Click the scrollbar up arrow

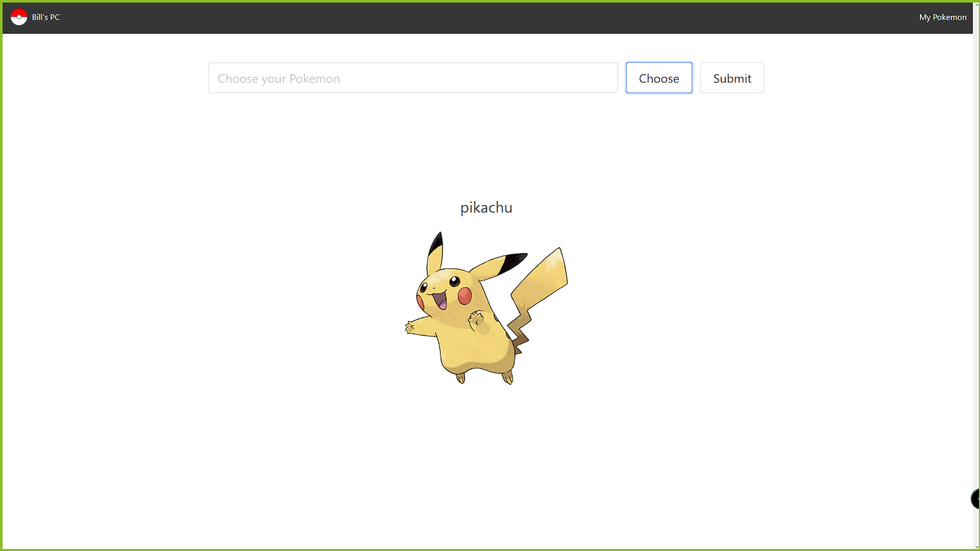[976, 4]
